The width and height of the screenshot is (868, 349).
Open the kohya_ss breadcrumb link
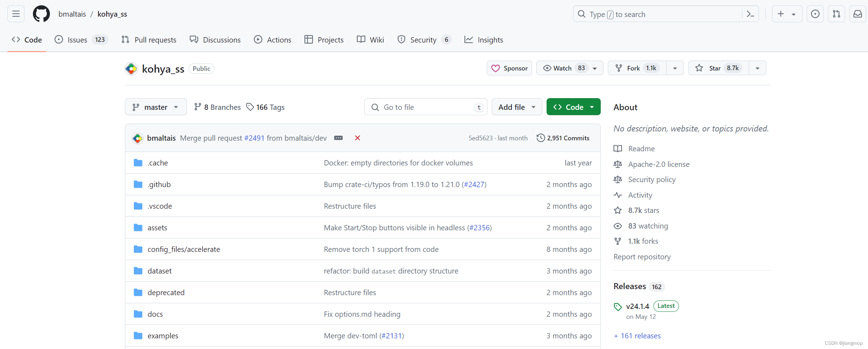click(x=112, y=14)
